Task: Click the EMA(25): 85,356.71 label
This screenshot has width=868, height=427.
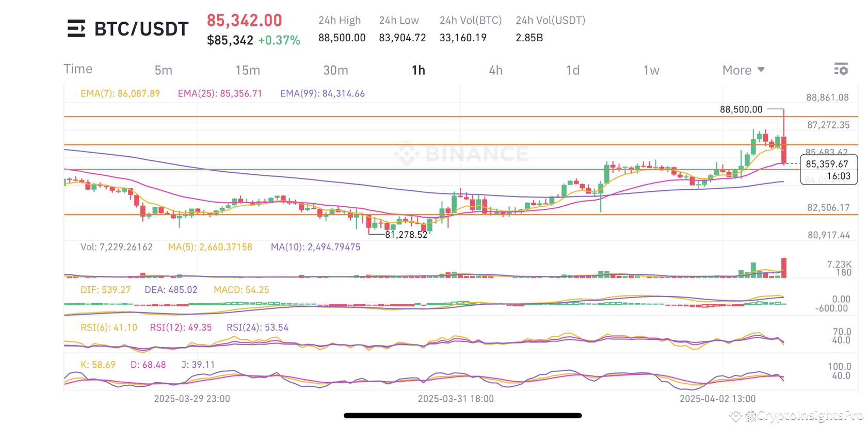Action: click(220, 93)
